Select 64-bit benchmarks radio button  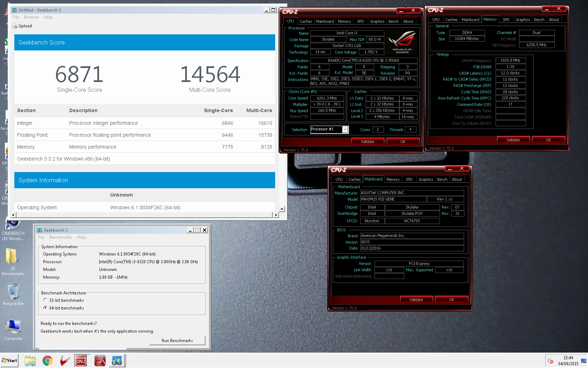point(45,308)
